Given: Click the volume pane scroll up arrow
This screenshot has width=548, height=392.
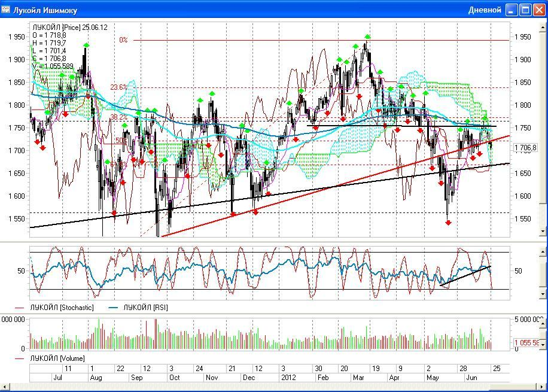Looking at the screenshot, I should (x=543, y=324).
